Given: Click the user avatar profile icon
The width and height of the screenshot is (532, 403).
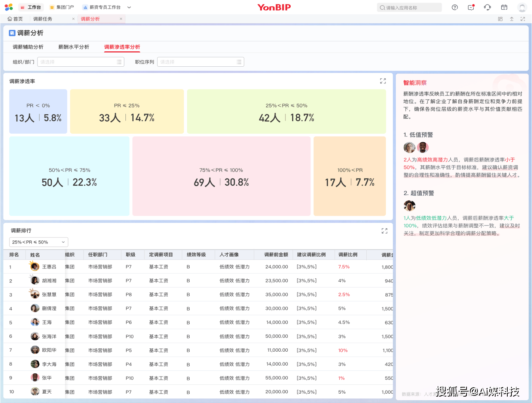Looking at the screenshot, I should pyautogui.click(x=522, y=7).
